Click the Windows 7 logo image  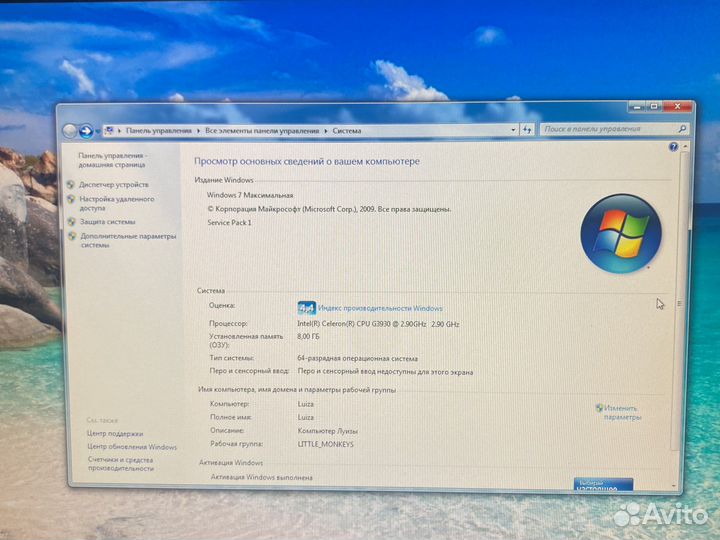pyautogui.click(x=621, y=234)
